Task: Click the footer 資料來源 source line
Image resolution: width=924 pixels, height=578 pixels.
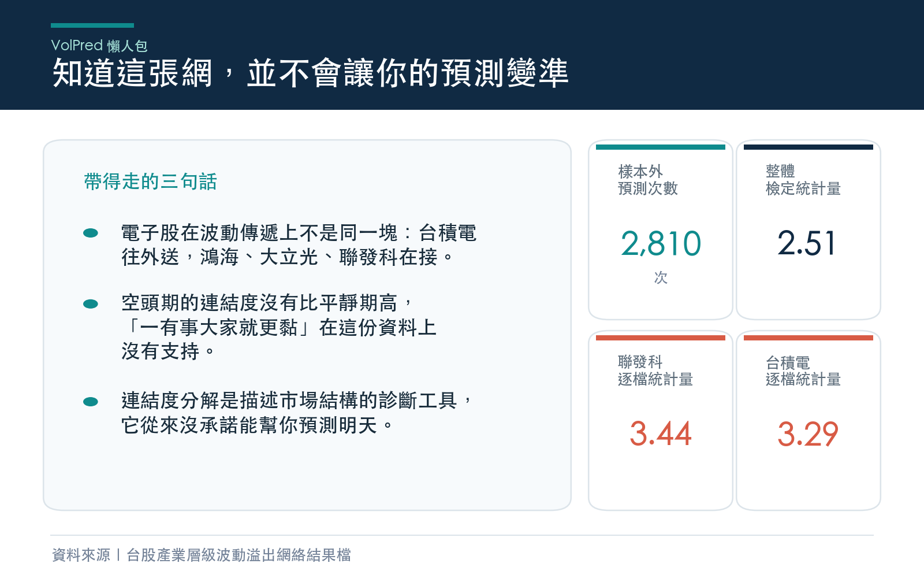Action: point(202,555)
